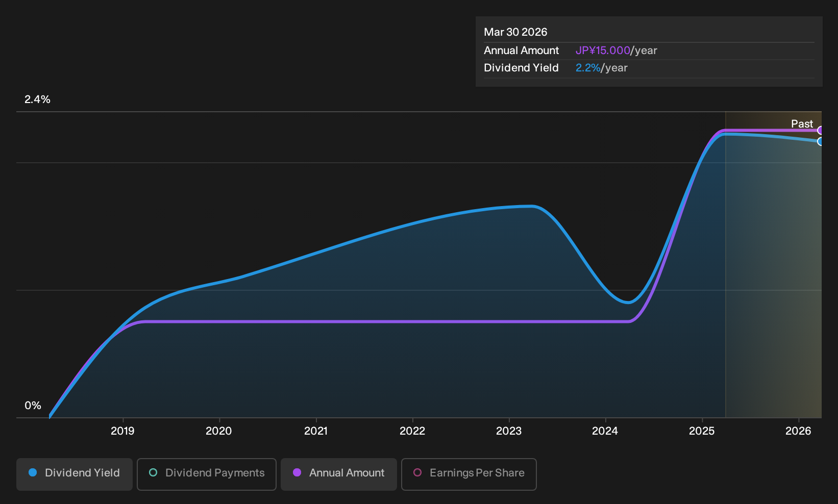The image size is (838, 504).
Task: Toggle the Annual Amount legend button
Action: [x=339, y=474]
